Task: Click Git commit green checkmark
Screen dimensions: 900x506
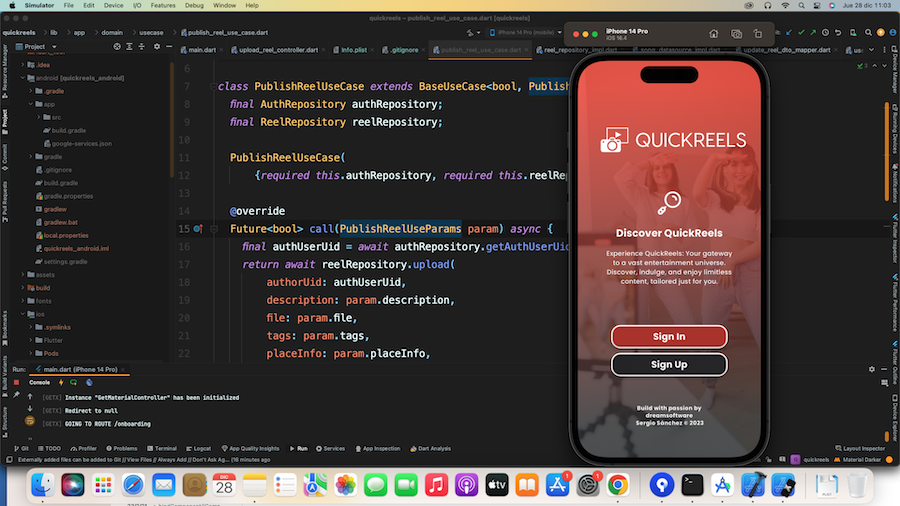Action: tap(801, 33)
